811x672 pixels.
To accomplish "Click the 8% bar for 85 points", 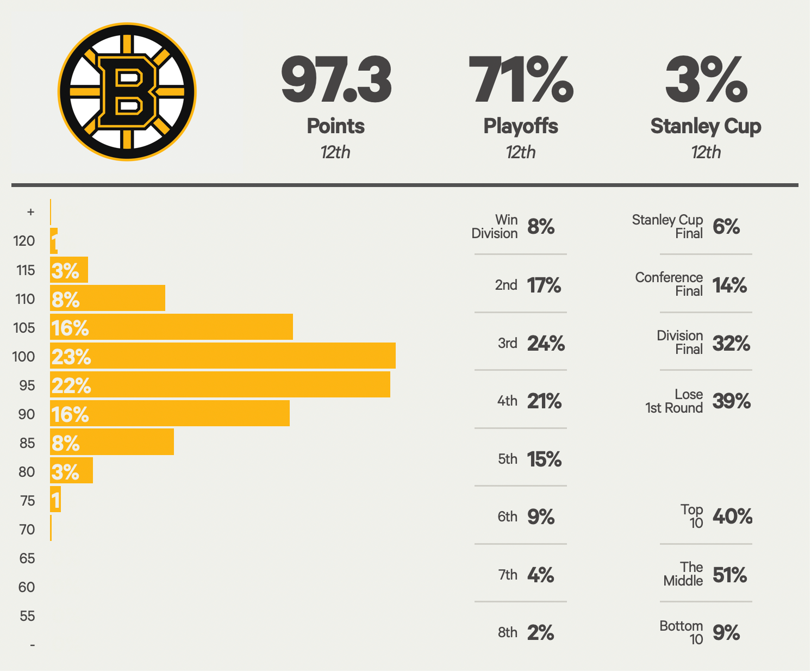I will click(x=112, y=442).
